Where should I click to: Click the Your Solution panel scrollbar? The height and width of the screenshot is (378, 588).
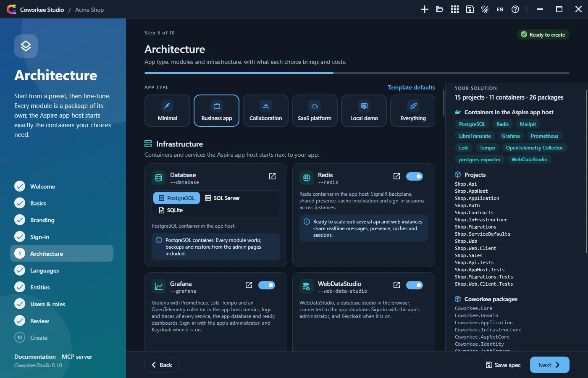(x=587, y=171)
